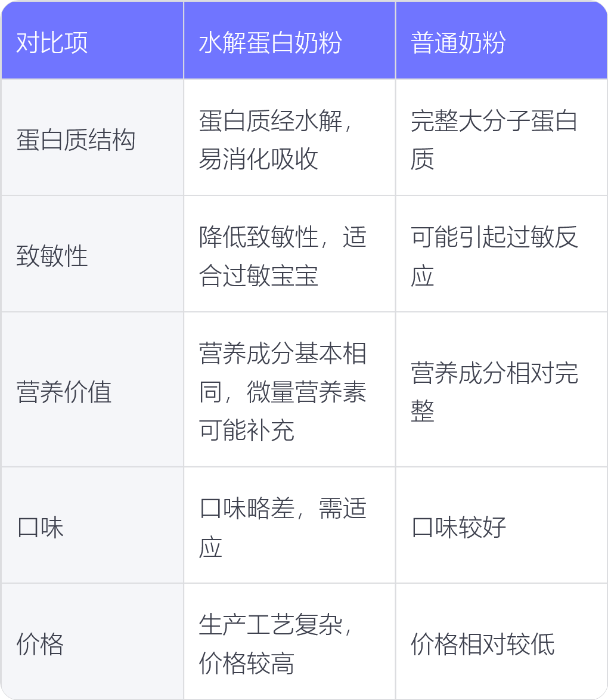This screenshot has width=608, height=700.
Task: Select the 价格 row label
Action: pyautogui.click(x=41, y=645)
